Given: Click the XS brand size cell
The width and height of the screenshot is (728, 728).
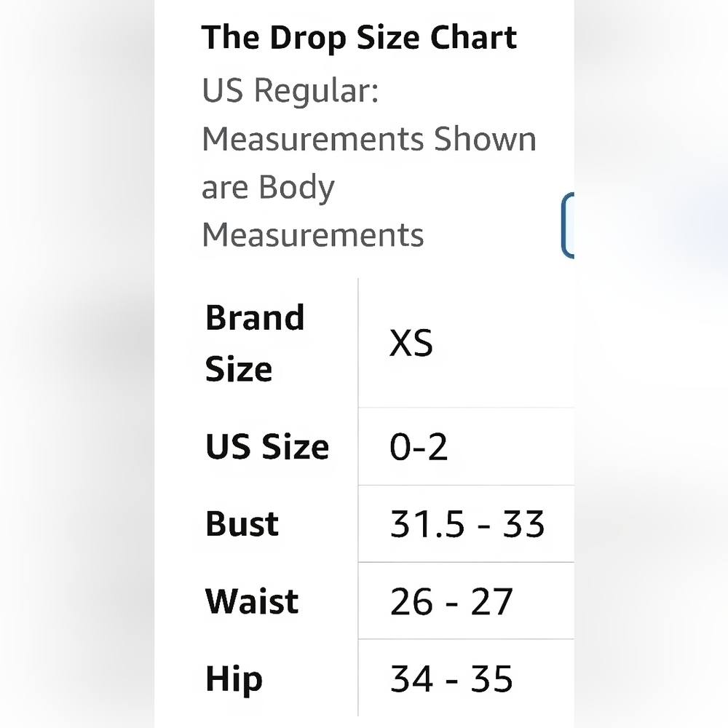Looking at the screenshot, I should click(411, 343).
